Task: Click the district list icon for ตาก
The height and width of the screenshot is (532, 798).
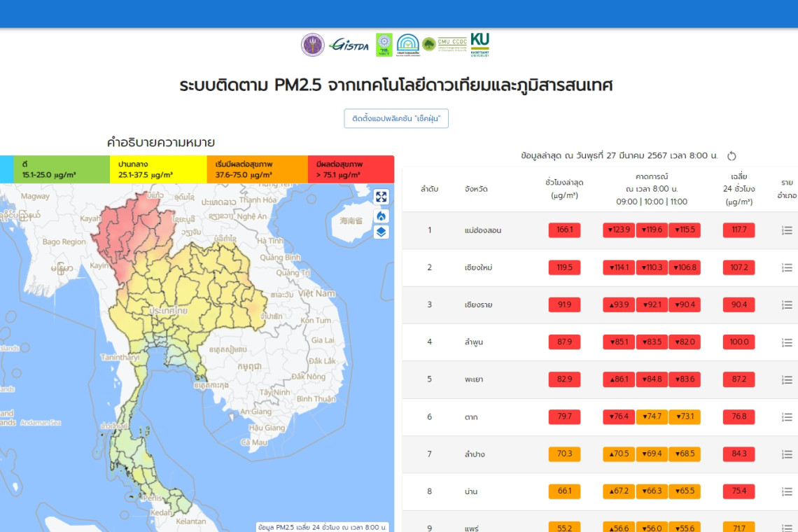Action: point(787,417)
